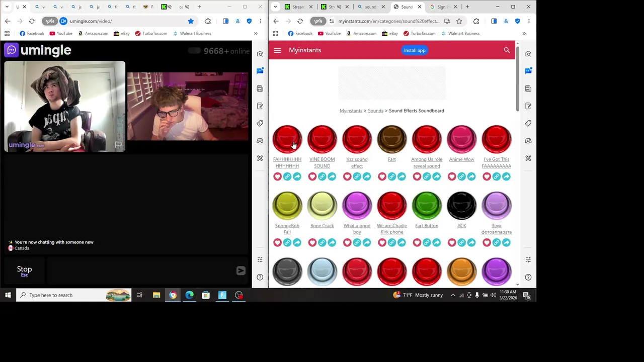
Task: Stop the current Umingle chat
Action: point(24,271)
